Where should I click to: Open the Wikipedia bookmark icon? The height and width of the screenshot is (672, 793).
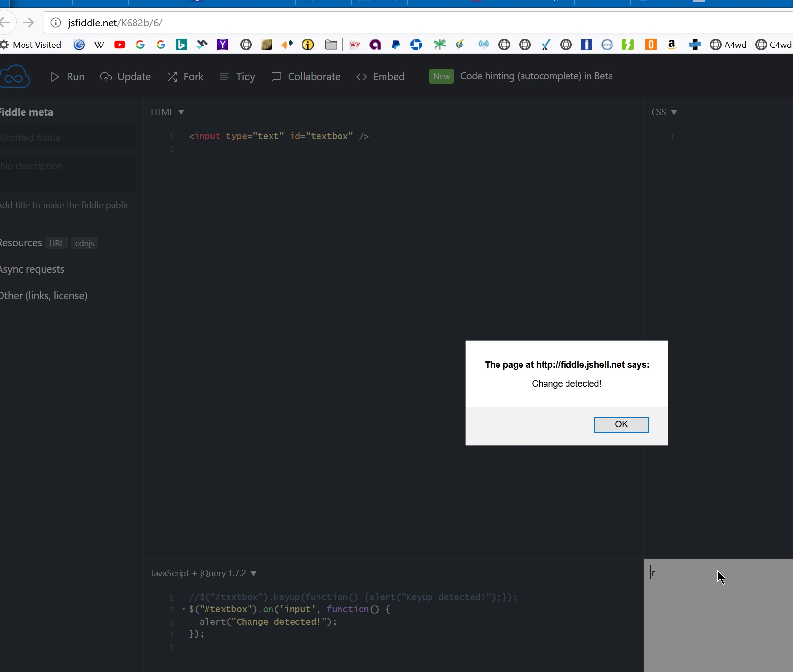(x=99, y=45)
